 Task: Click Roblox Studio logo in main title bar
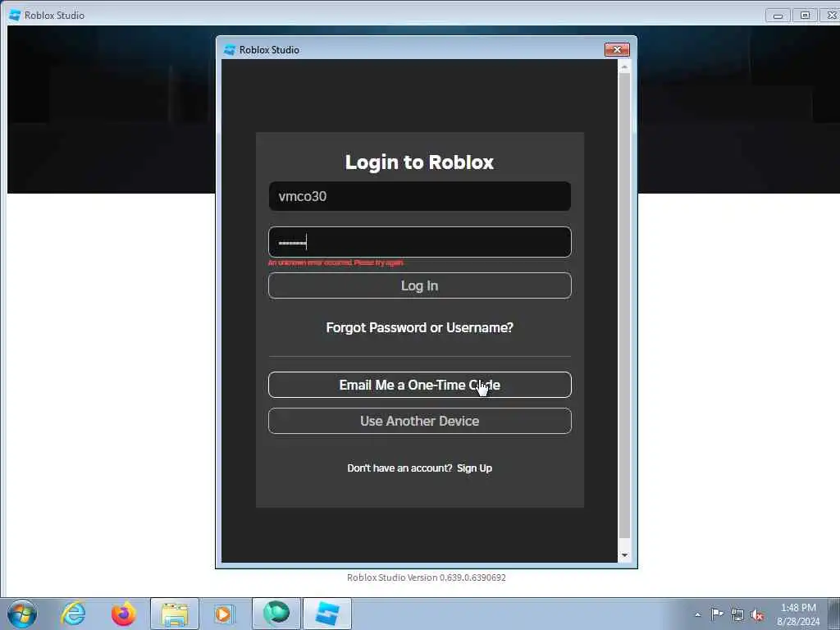[x=15, y=15]
